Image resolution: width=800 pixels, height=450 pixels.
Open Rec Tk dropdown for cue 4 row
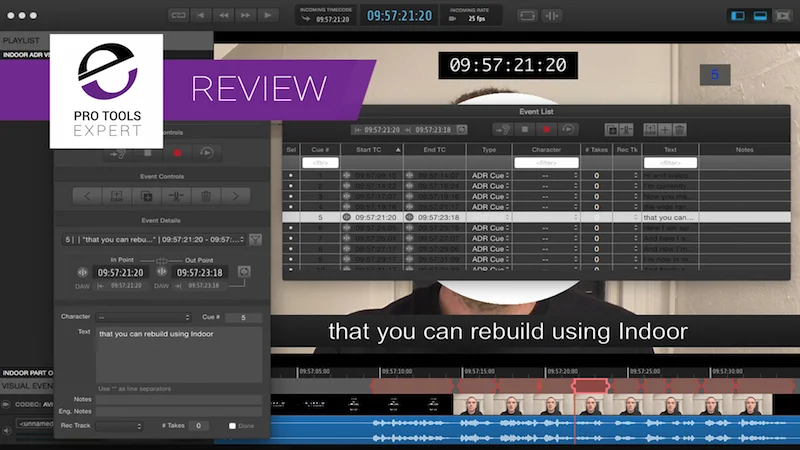627,207
